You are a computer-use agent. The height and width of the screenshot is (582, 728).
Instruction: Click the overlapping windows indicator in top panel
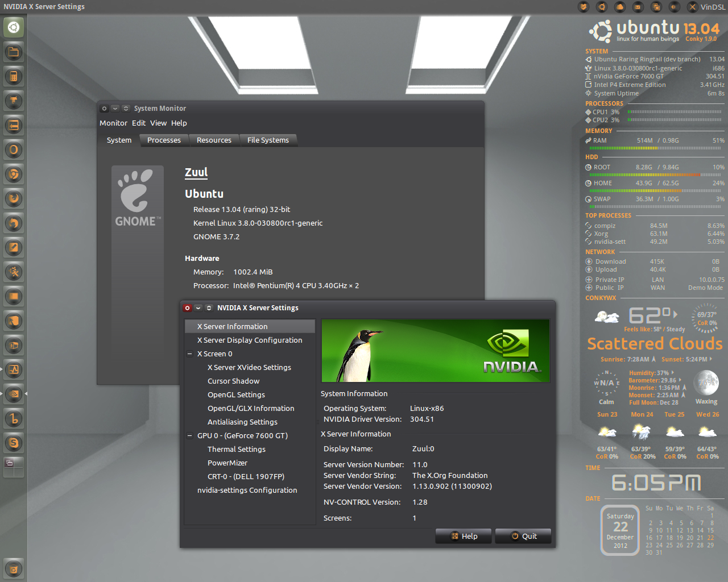656,7
